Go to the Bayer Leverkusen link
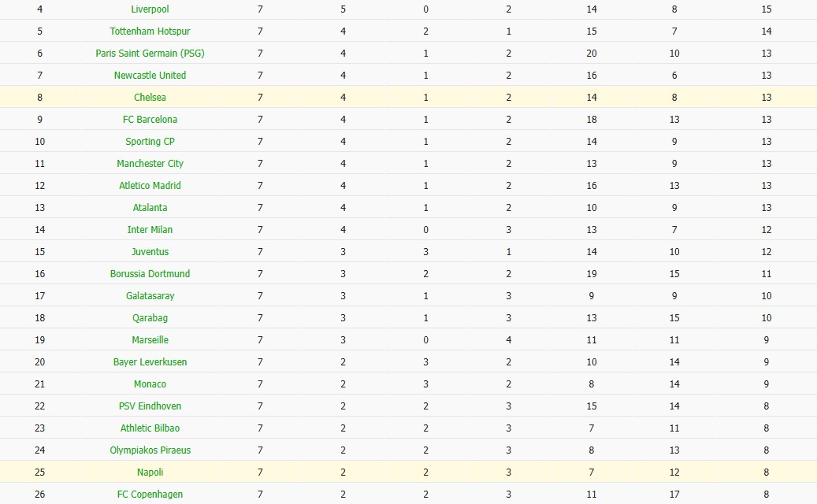 (150, 362)
